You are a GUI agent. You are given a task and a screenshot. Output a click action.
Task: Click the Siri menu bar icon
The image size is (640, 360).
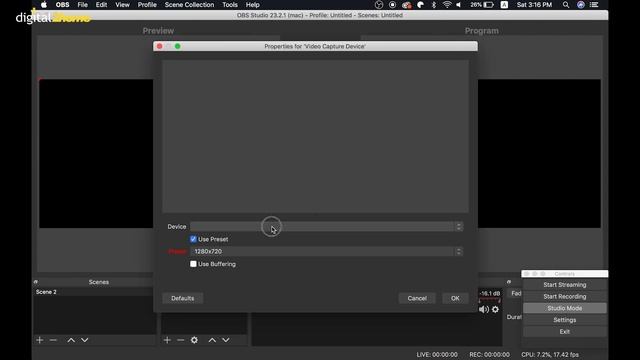(x=581, y=5)
